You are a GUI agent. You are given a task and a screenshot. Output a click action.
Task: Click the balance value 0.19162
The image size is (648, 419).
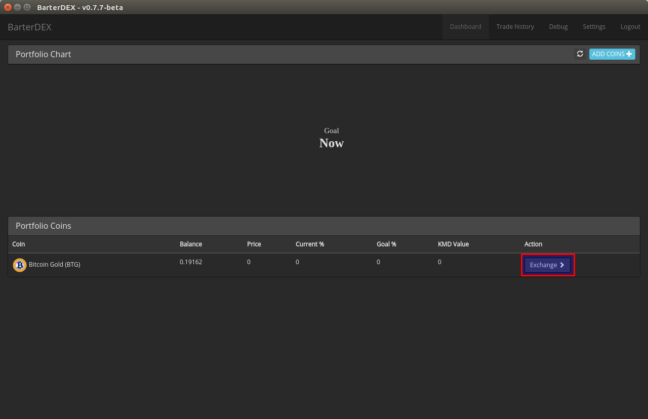click(191, 262)
